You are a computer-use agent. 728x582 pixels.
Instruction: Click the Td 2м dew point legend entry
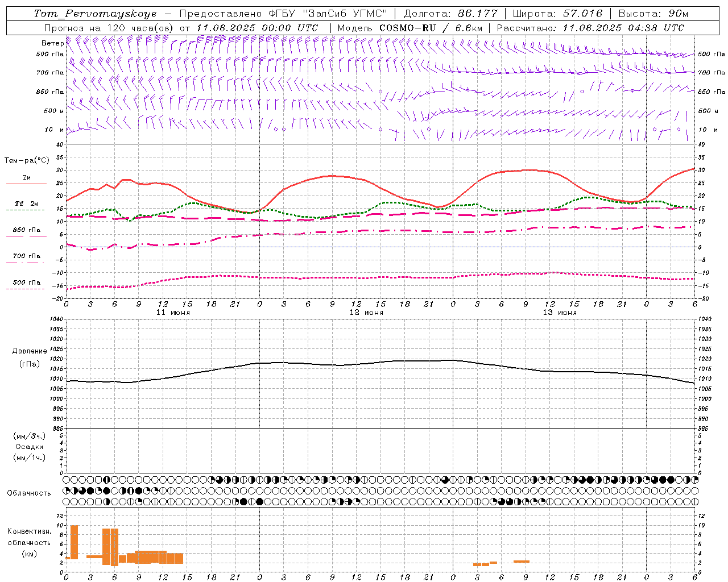(x=26, y=203)
